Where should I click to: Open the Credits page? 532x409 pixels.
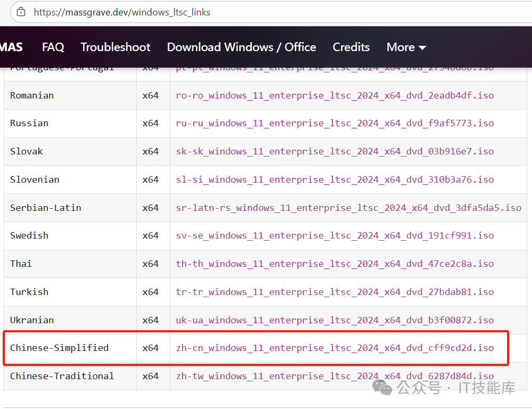click(351, 47)
